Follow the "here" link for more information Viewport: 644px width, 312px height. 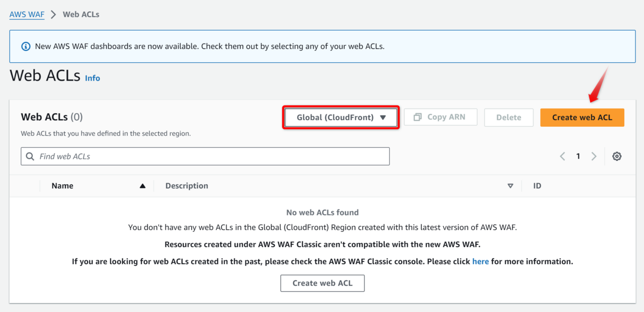point(480,262)
